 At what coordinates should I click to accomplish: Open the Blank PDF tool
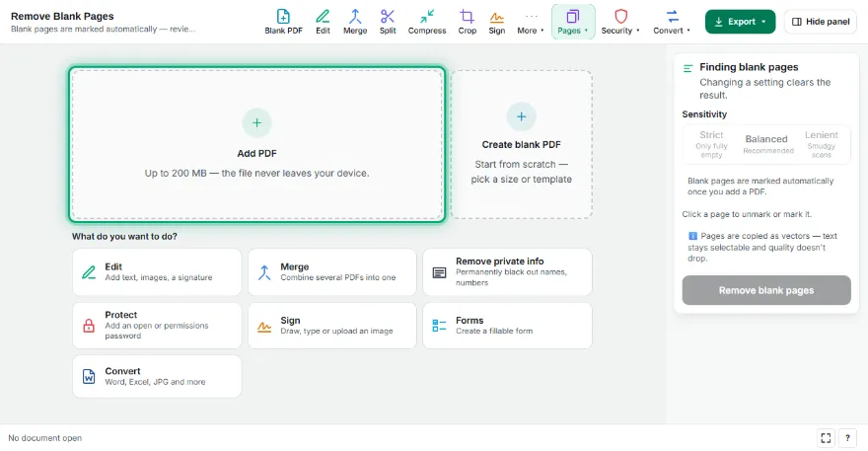pos(283,22)
